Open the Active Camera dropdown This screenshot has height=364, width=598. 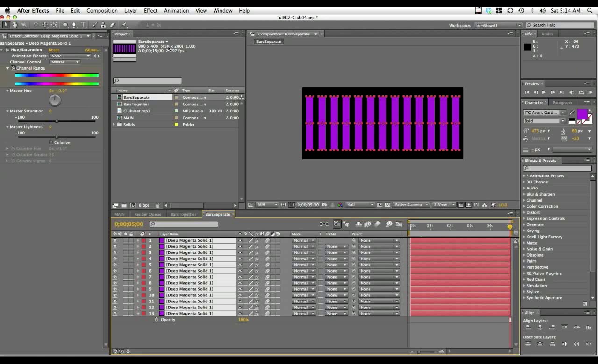(411, 205)
